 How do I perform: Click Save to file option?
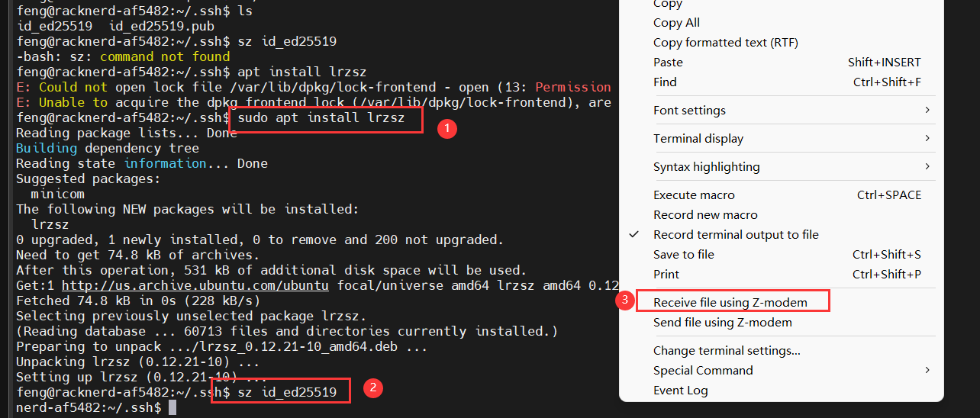point(684,255)
